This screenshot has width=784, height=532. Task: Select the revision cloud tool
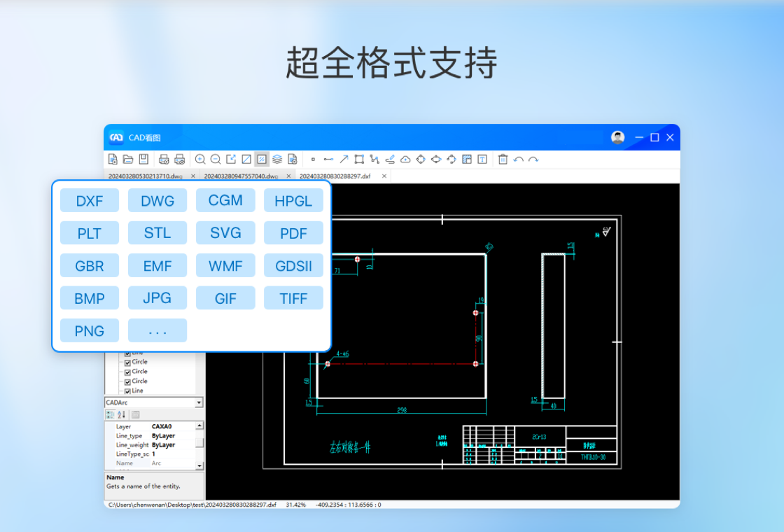405,160
